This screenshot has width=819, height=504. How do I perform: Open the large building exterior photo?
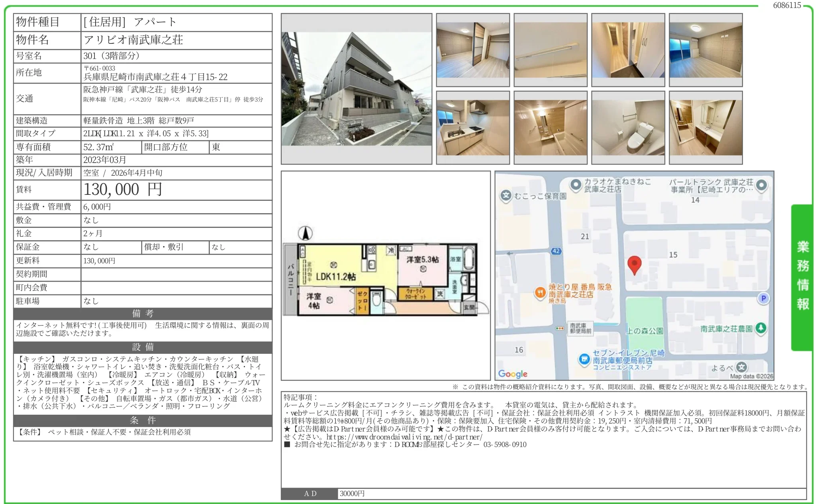pos(356,89)
